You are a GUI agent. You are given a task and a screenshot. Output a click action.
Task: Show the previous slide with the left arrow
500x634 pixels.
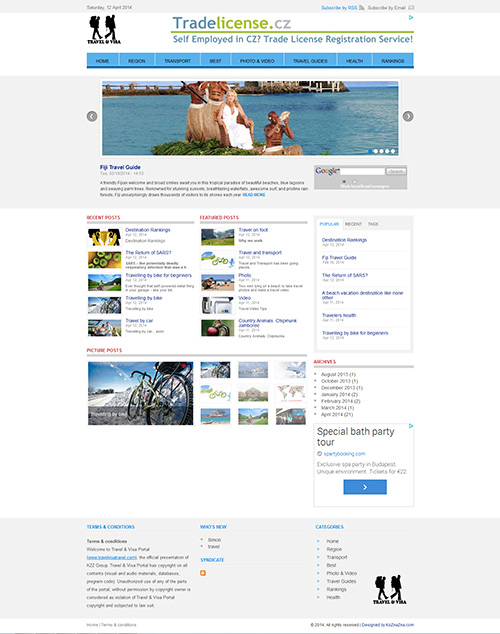coord(92,116)
